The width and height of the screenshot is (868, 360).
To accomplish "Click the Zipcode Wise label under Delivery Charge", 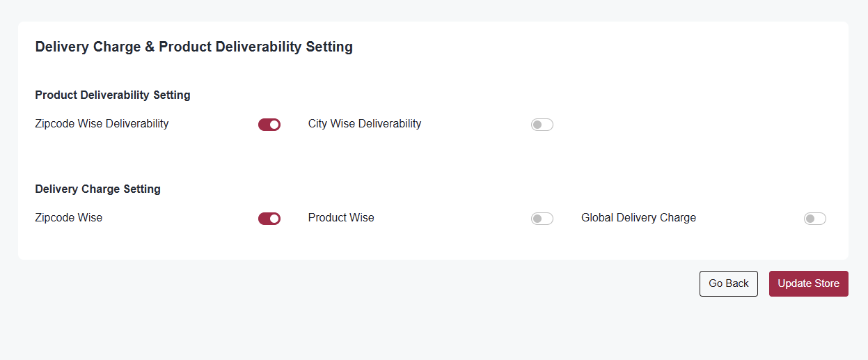I will pyautogui.click(x=69, y=218).
